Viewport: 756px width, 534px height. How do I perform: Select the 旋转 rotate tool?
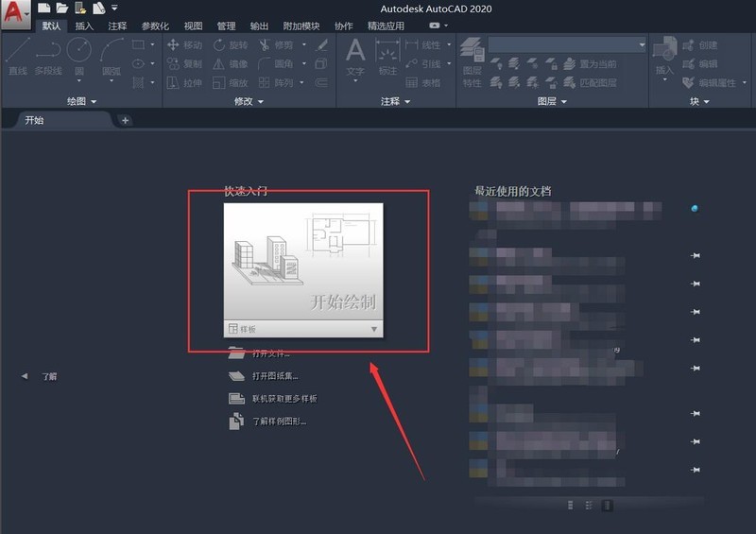point(231,45)
